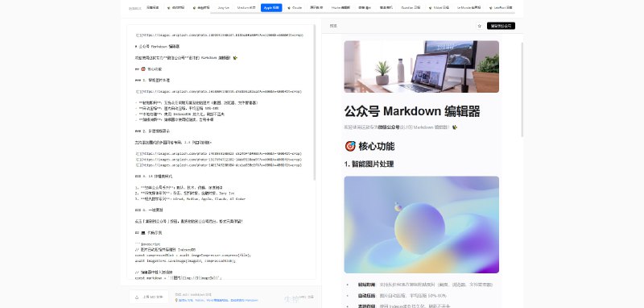644x308 pixels.
Task: Click the preview heading '公众号 Markdown 编辑器'
Action: pyautogui.click(x=412, y=111)
